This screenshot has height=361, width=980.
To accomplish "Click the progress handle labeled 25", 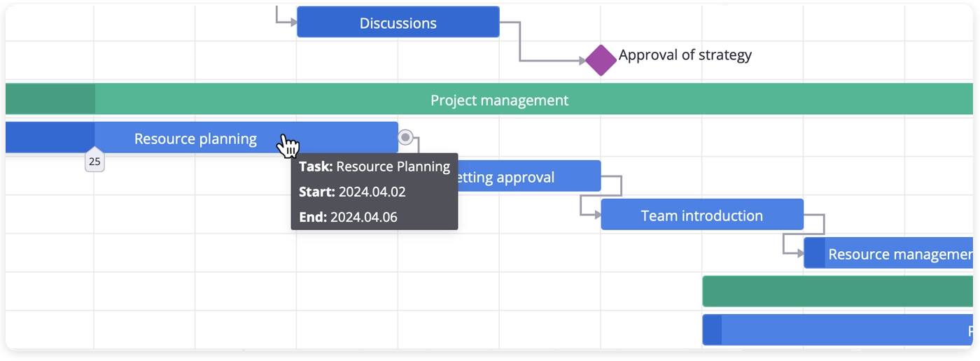I will (x=94, y=161).
